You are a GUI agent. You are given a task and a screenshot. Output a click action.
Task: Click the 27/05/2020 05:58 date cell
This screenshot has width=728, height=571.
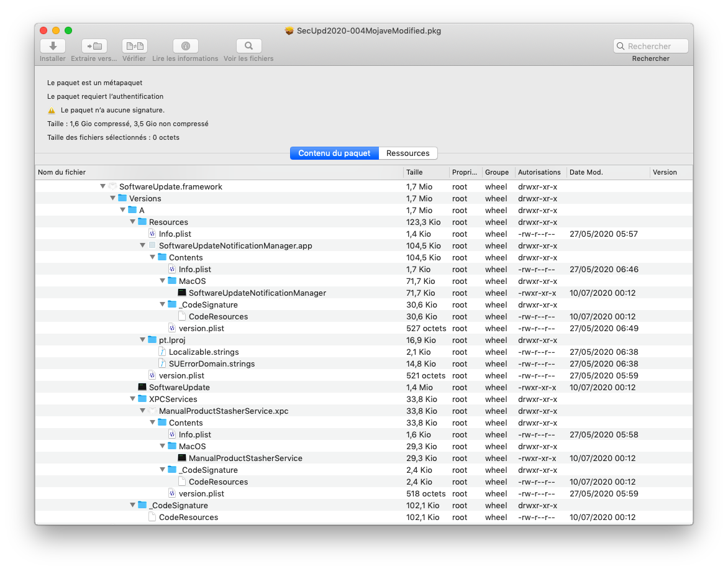point(604,434)
